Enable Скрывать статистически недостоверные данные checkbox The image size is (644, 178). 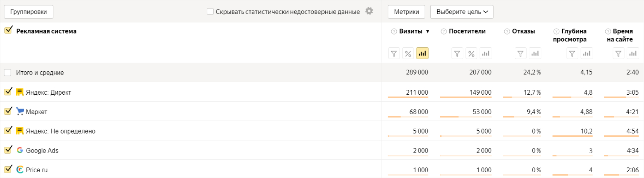[210, 12]
